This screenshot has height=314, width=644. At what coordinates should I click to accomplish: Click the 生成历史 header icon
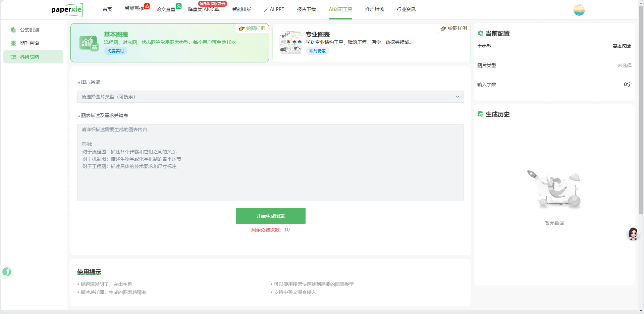pyautogui.click(x=480, y=114)
